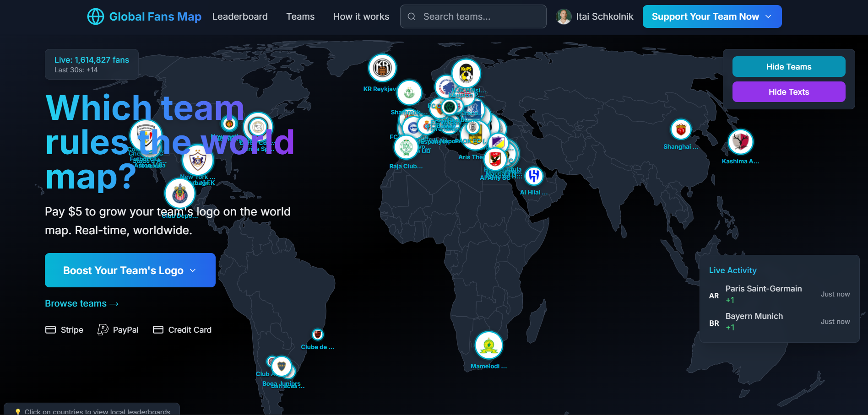
Task: Click the KR Reykjavik team logo marker
Action: (x=382, y=68)
